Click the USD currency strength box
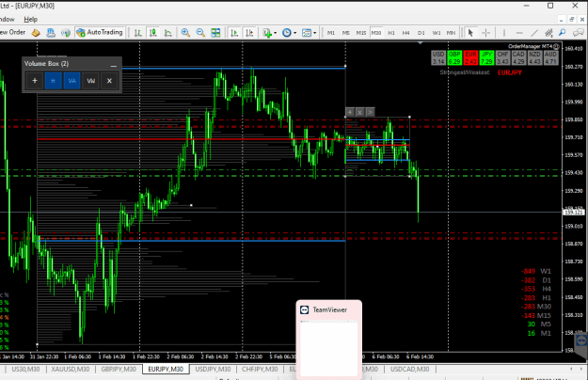The height and width of the screenshot is (380, 588). click(x=438, y=57)
